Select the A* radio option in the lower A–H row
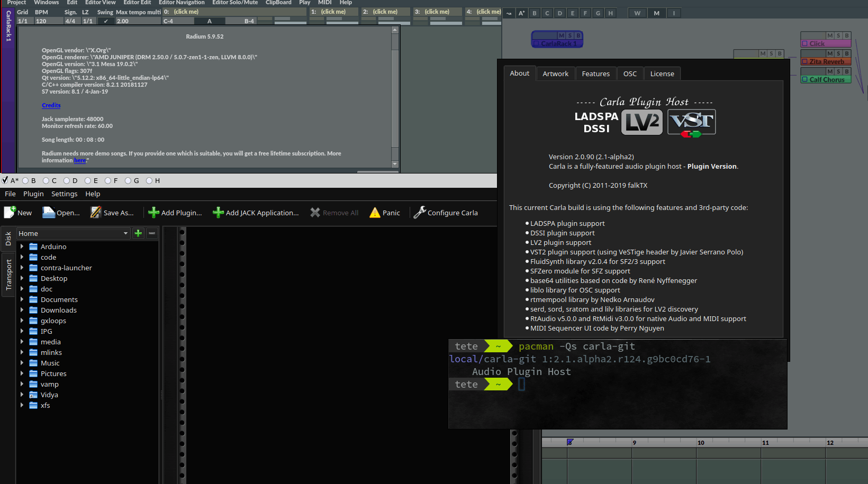The width and height of the screenshot is (868, 484). [5, 180]
